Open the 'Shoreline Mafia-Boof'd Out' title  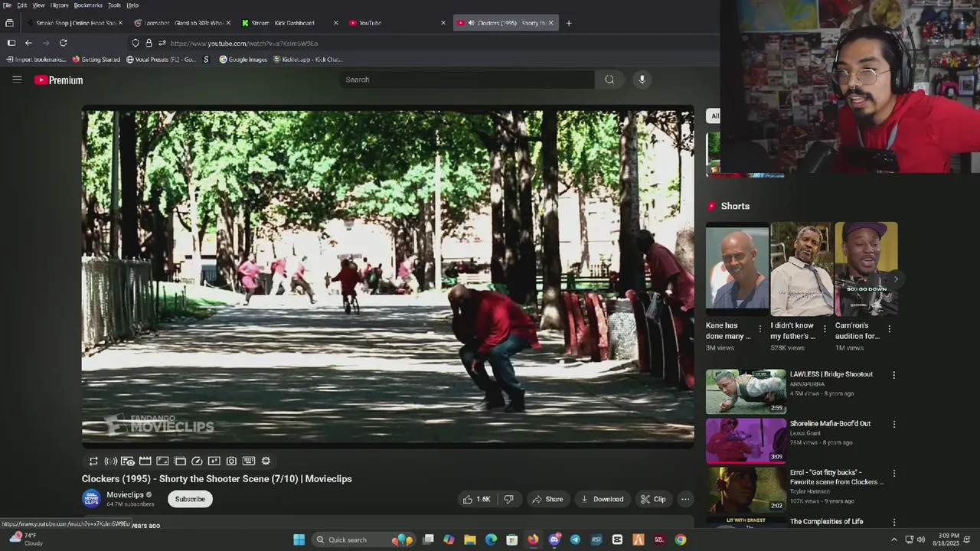(x=830, y=423)
